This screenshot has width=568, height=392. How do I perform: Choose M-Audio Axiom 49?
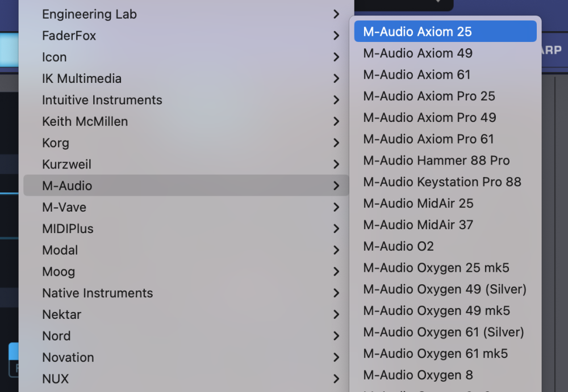(417, 53)
